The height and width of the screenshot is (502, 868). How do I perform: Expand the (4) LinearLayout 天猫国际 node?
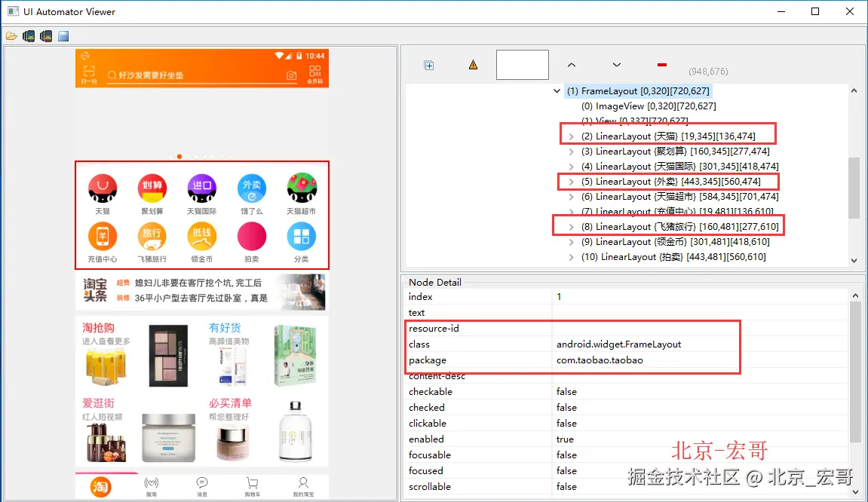572,166
